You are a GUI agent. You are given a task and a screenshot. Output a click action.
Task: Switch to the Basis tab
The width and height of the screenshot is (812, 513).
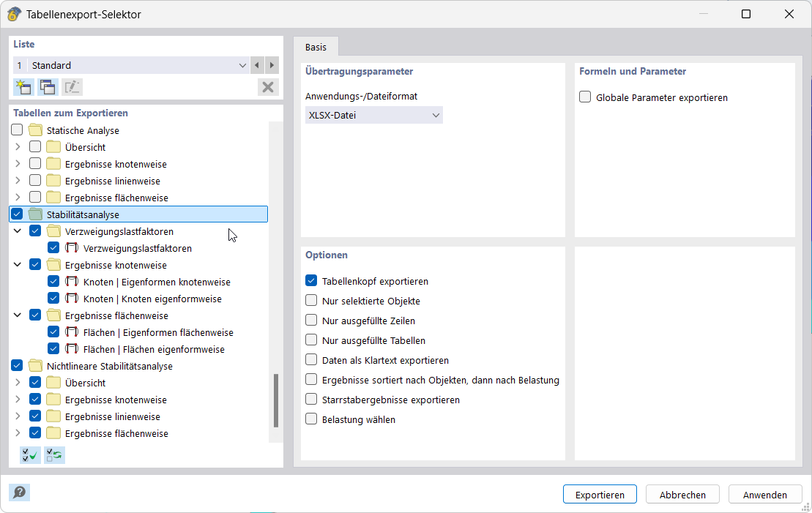316,47
